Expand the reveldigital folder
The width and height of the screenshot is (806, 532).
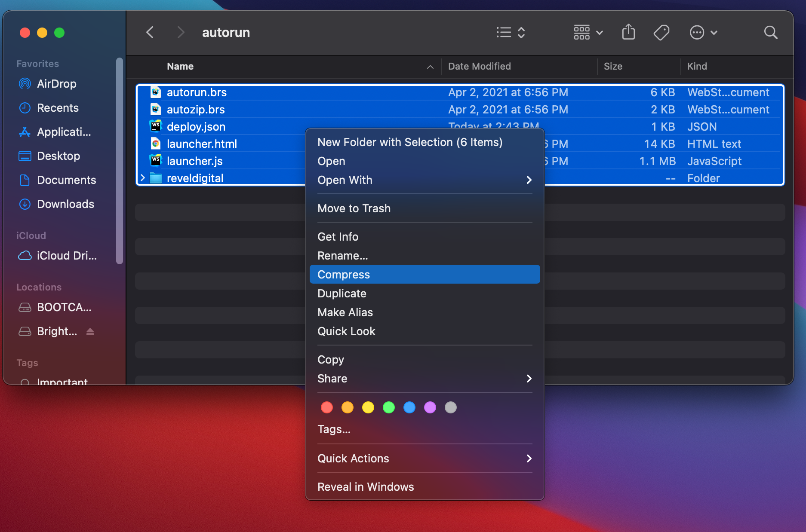tap(143, 178)
